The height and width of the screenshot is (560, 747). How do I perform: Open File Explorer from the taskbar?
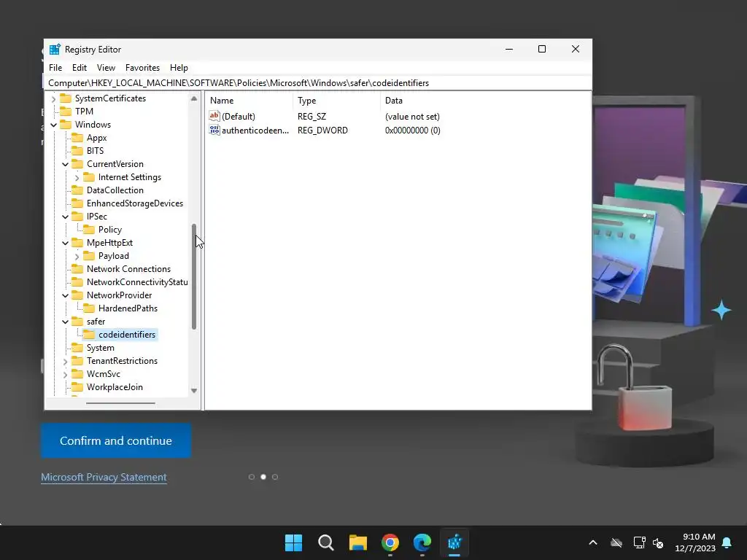click(357, 542)
